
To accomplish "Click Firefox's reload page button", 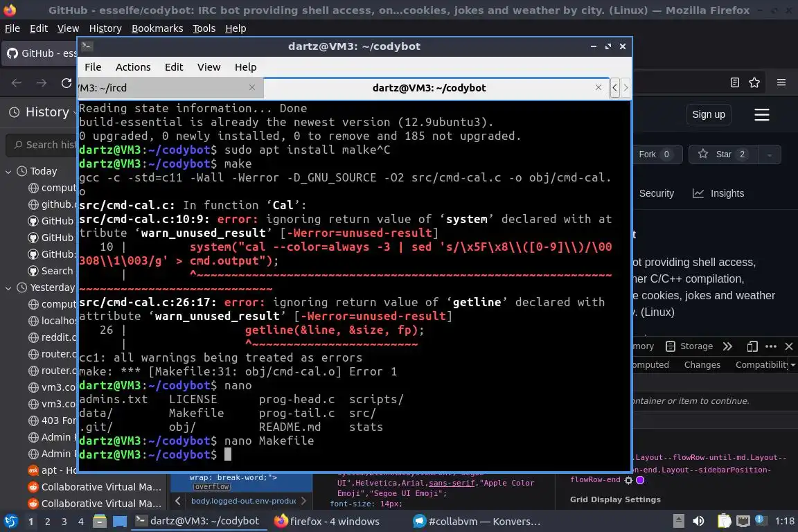I will coord(66,83).
